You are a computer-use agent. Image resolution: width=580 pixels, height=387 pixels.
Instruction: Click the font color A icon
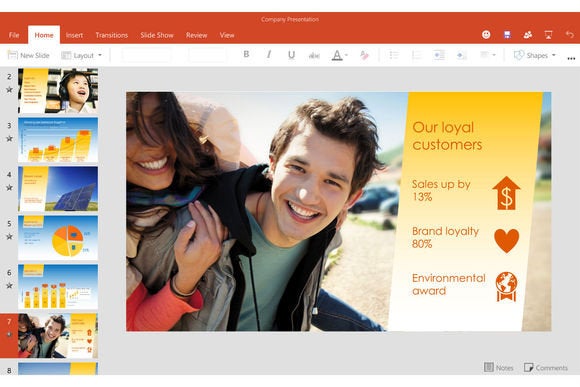click(337, 55)
